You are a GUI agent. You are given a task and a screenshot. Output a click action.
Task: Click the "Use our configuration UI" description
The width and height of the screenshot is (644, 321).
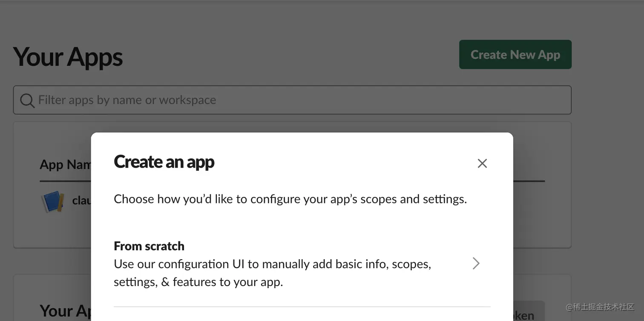pos(272,264)
